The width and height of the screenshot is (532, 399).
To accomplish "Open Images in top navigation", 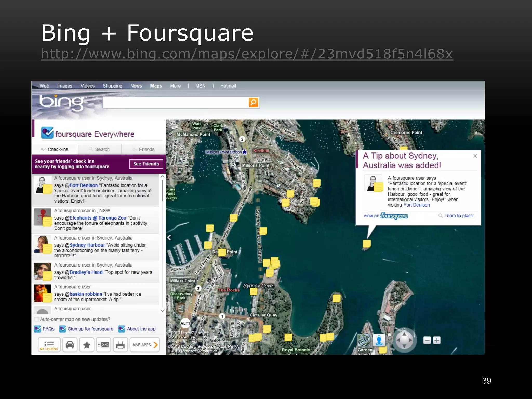I will 65,86.
